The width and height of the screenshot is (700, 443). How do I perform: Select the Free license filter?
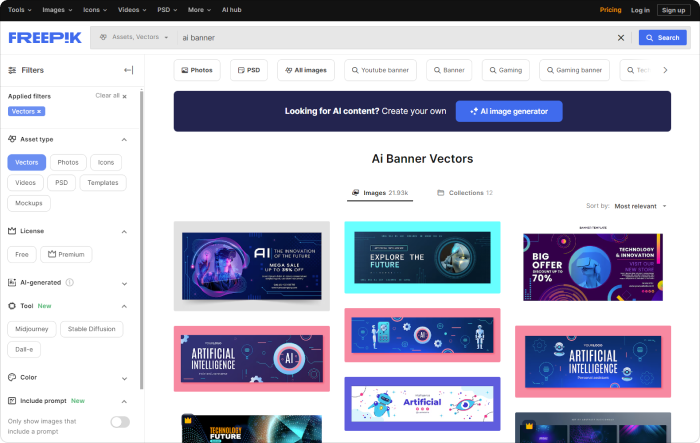22,255
